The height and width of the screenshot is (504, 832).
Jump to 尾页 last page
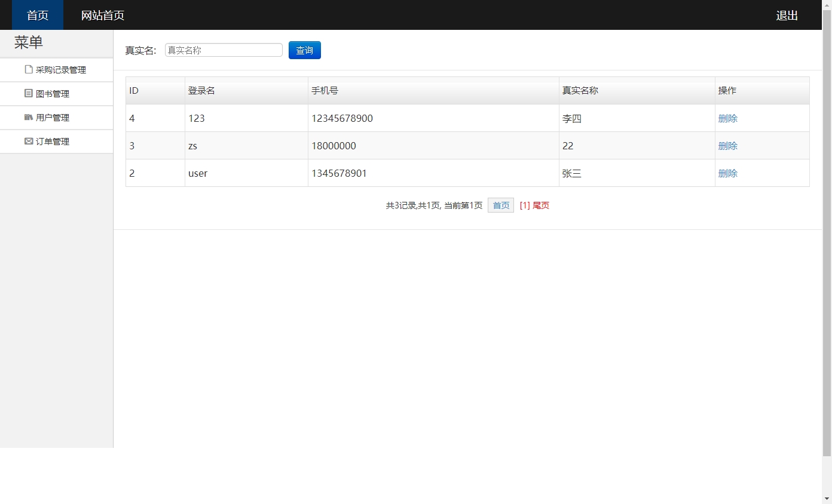point(541,205)
